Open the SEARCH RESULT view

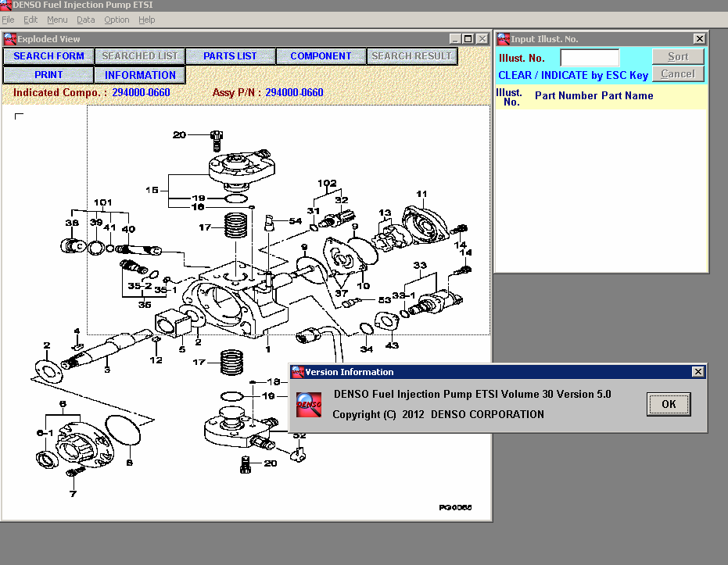click(x=412, y=55)
